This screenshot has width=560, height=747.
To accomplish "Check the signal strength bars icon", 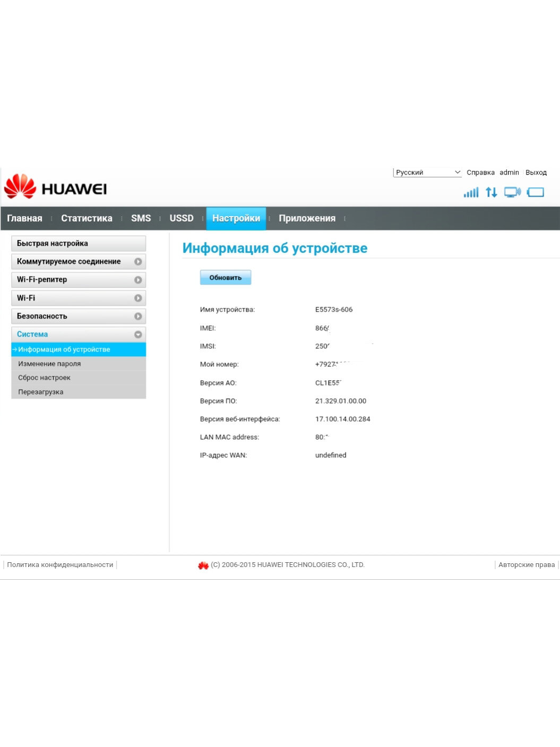I will 471,192.
